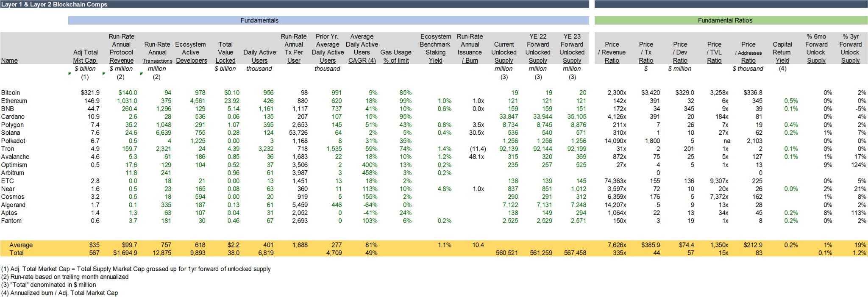
Task: Select the Ecosystem Active Developers header
Action: pyautogui.click(x=191, y=53)
